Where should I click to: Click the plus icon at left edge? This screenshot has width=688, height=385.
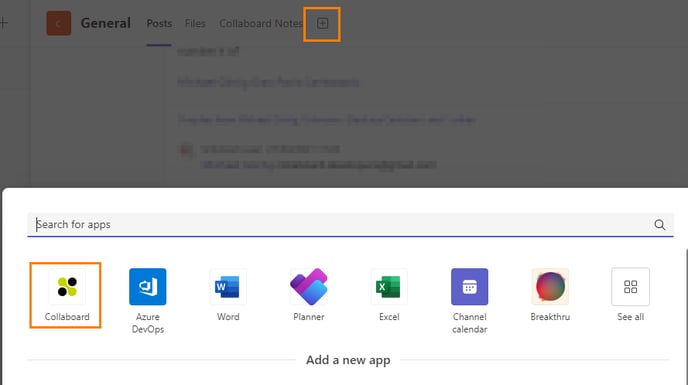(x=4, y=23)
